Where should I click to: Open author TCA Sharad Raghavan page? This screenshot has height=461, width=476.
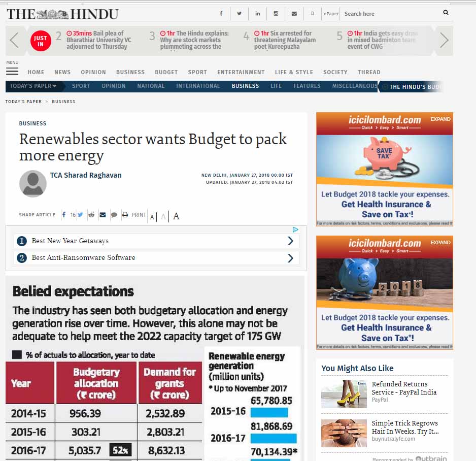[86, 175]
